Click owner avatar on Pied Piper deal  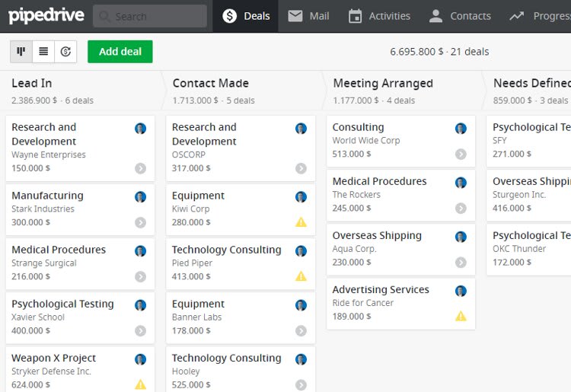pos(301,251)
